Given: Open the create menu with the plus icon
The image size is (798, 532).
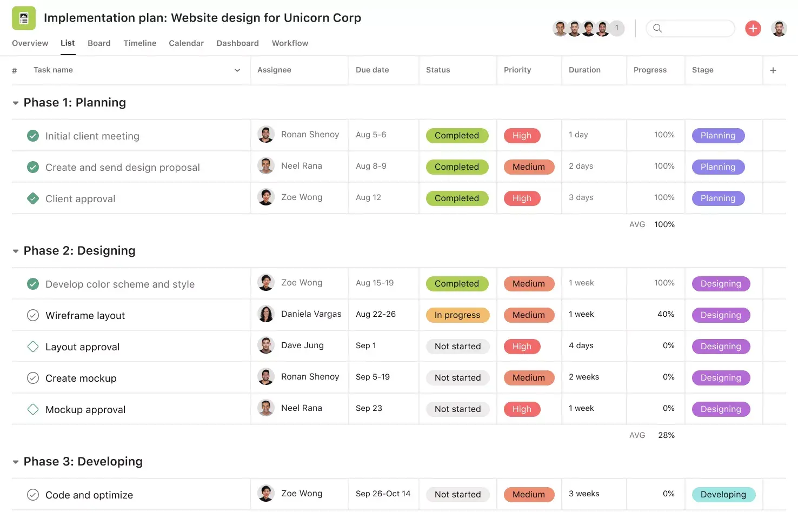Looking at the screenshot, I should 753,28.
